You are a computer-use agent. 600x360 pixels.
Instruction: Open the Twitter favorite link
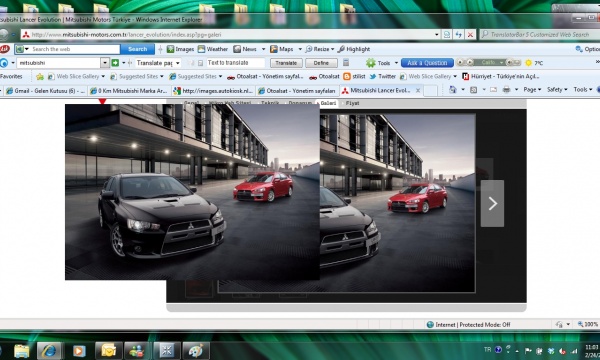tap(383, 77)
